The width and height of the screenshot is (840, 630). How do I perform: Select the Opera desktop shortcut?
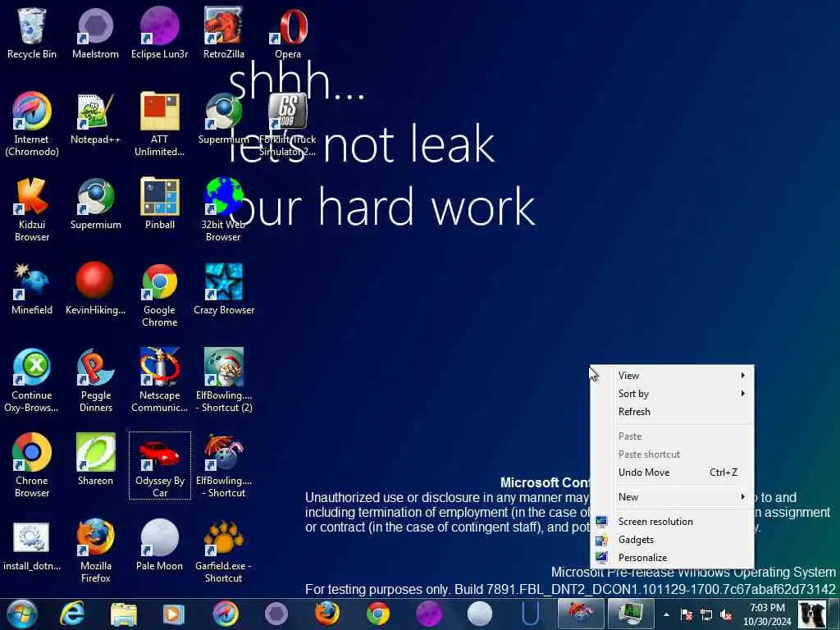point(288,33)
